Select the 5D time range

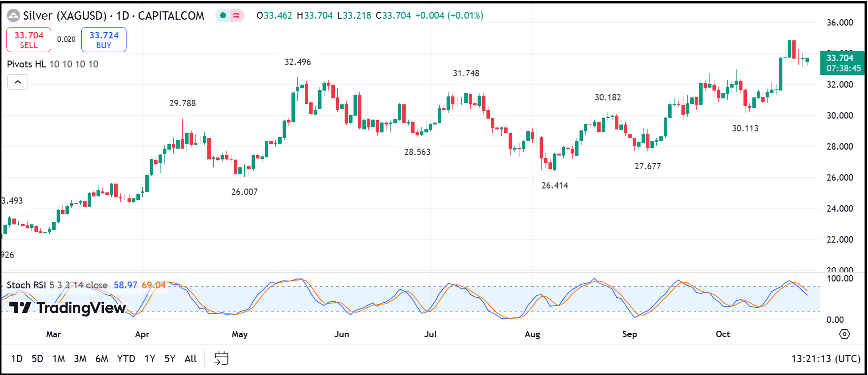pyautogui.click(x=37, y=359)
